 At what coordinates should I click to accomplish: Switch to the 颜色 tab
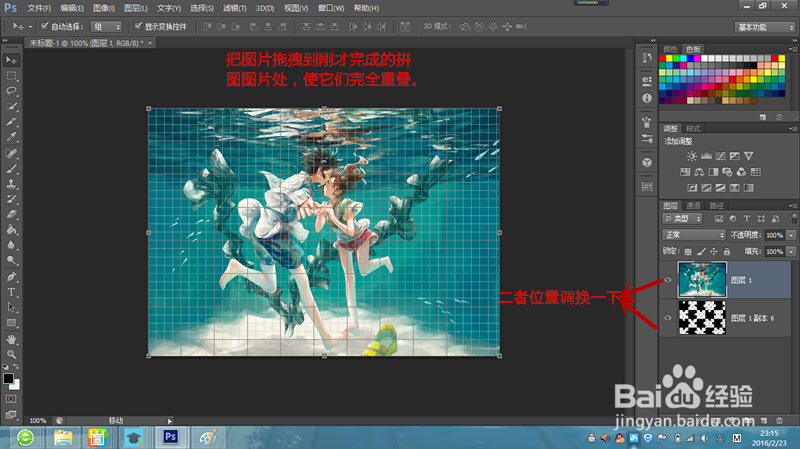click(670, 49)
